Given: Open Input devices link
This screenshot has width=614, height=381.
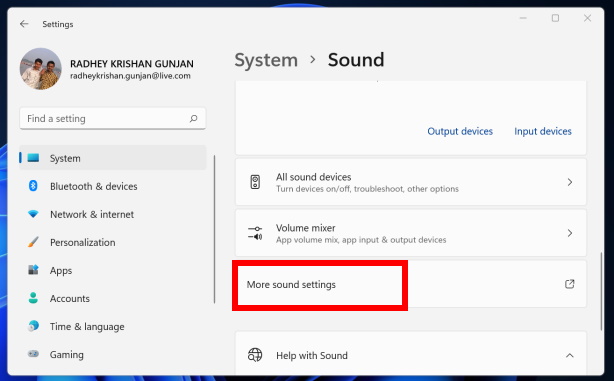Looking at the screenshot, I should coord(543,131).
